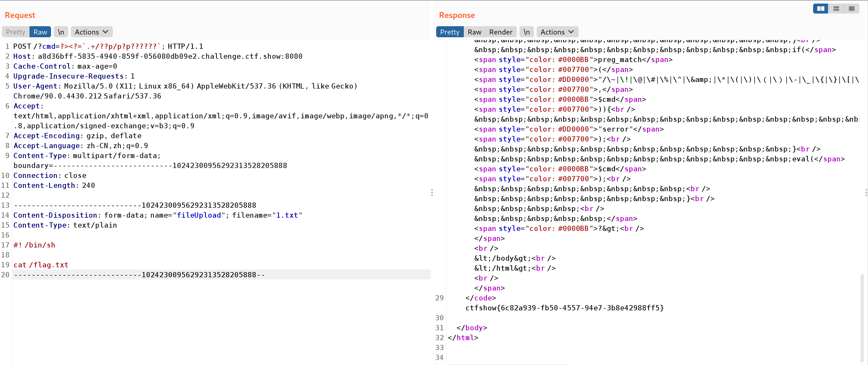
Task: Click the Request Actions chevron arrow
Action: click(x=105, y=32)
